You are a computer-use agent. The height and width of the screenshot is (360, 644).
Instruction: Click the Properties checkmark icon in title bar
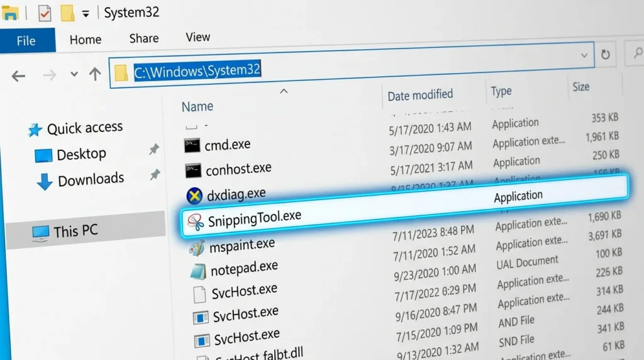coord(45,14)
